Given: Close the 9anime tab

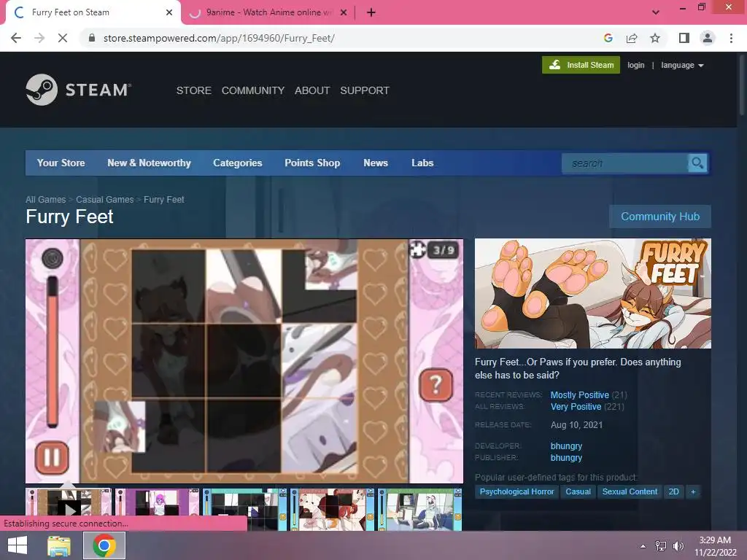Looking at the screenshot, I should tap(344, 12).
